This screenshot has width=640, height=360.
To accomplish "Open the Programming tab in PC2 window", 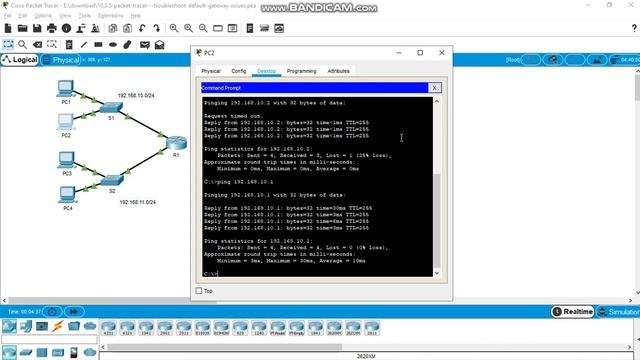I will tap(301, 71).
